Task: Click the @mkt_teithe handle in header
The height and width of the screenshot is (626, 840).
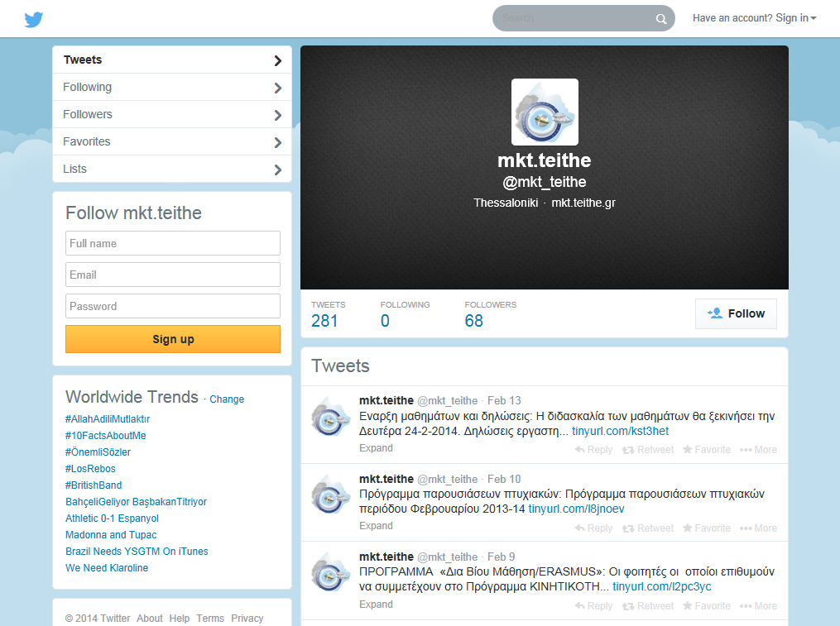Action: pyautogui.click(x=545, y=183)
